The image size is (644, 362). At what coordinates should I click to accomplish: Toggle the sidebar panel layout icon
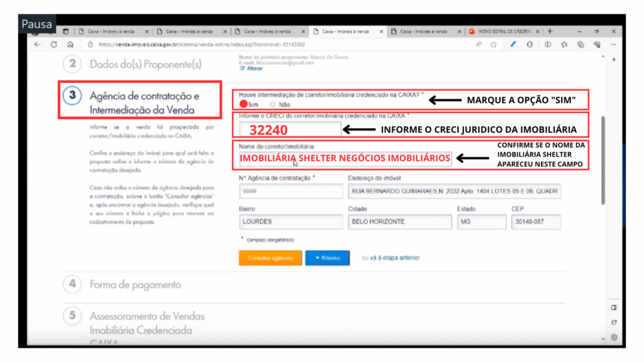614,307
